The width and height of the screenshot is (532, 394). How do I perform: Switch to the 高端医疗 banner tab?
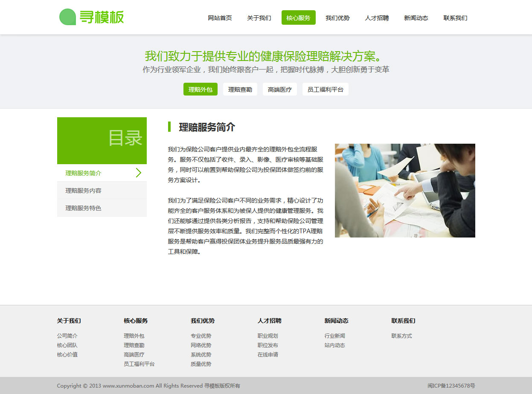(x=280, y=90)
